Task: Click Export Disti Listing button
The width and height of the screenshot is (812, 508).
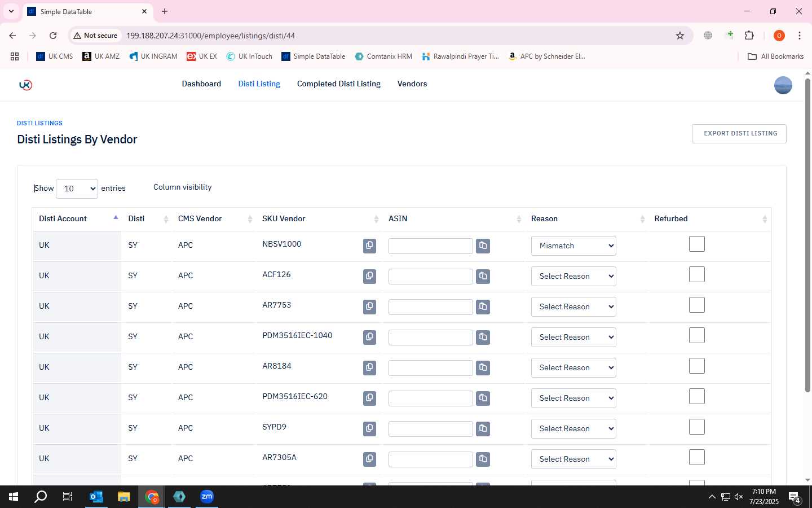Action: (x=739, y=134)
